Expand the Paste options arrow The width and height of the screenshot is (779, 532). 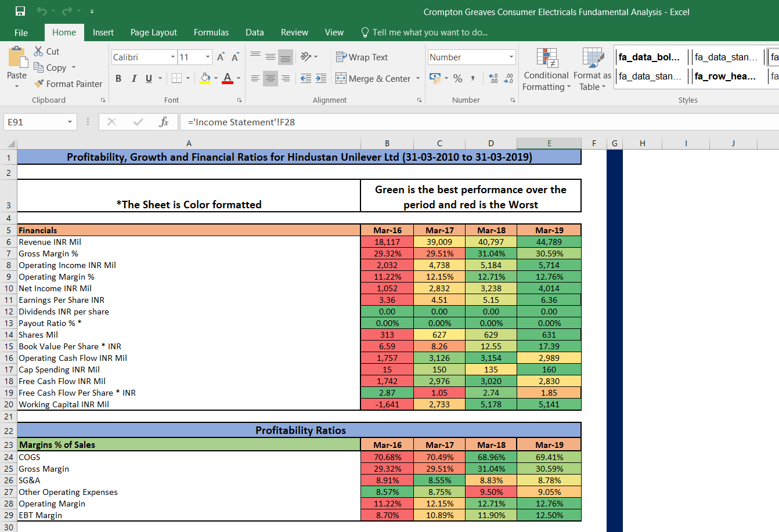(x=17, y=86)
